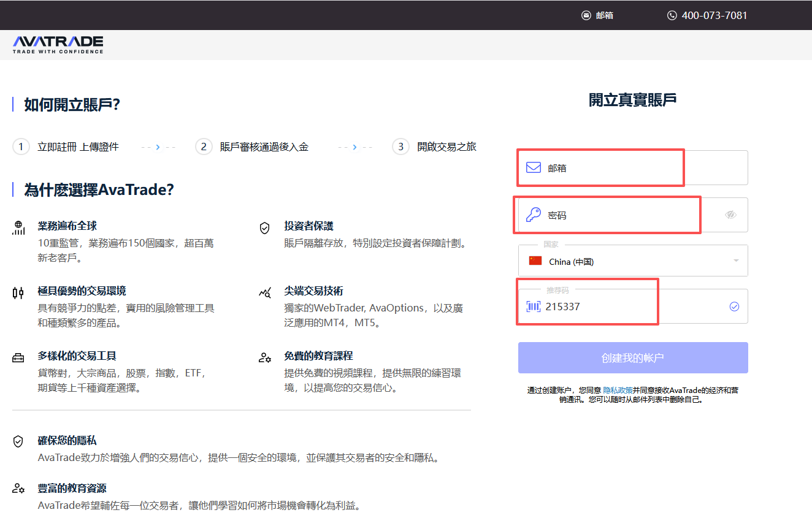Click the 為什麼選擇AvaTrade? heading
812x526 pixels.
pyautogui.click(x=99, y=189)
